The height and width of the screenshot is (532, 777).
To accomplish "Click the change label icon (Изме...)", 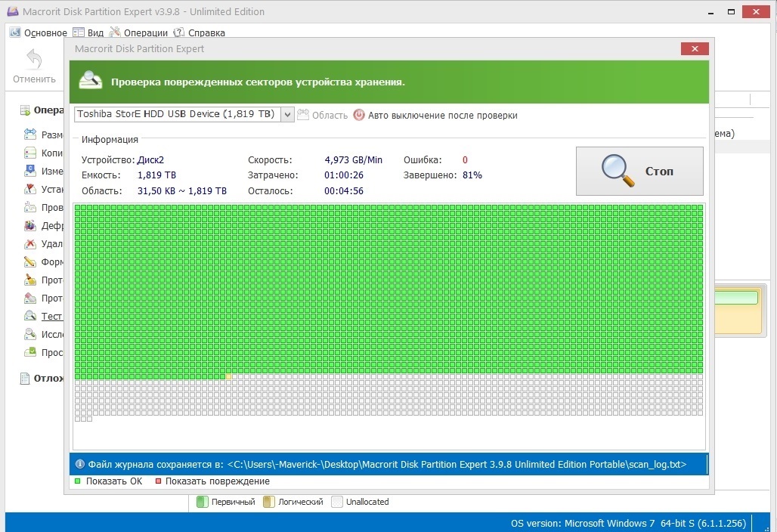I will point(30,171).
